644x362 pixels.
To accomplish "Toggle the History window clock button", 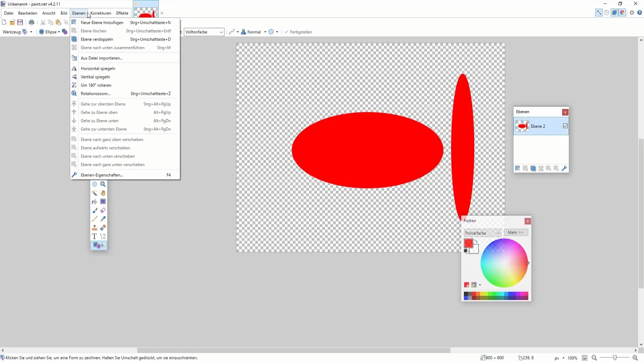I will (x=607, y=13).
